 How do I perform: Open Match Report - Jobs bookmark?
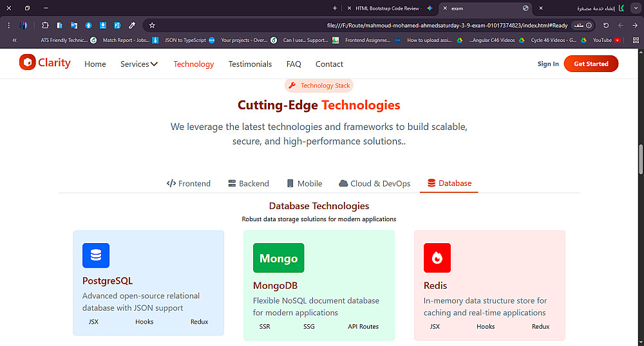click(x=131, y=40)
